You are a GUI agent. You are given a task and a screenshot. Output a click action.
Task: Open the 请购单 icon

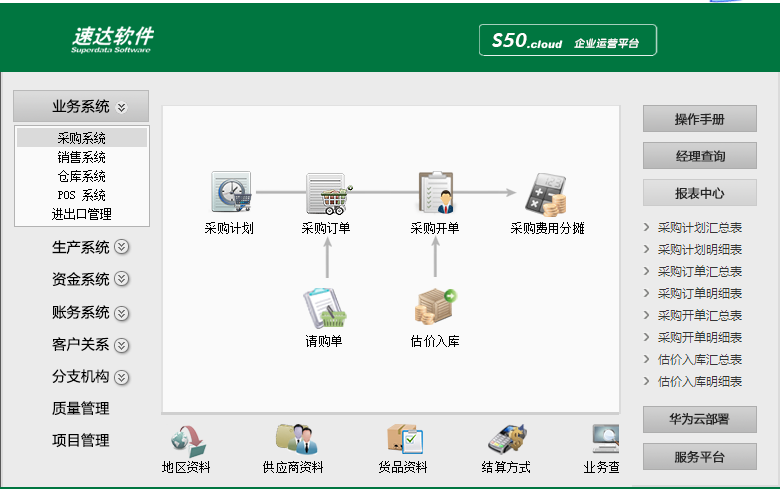pyautogui.click(x=324, y=307)
